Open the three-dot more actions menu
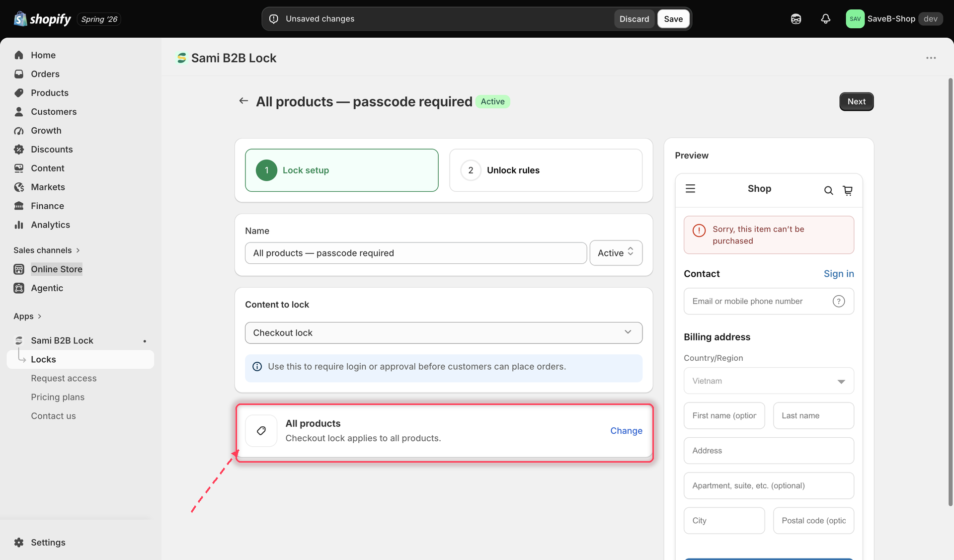954x560 pixels. click(x=931, y=58)
